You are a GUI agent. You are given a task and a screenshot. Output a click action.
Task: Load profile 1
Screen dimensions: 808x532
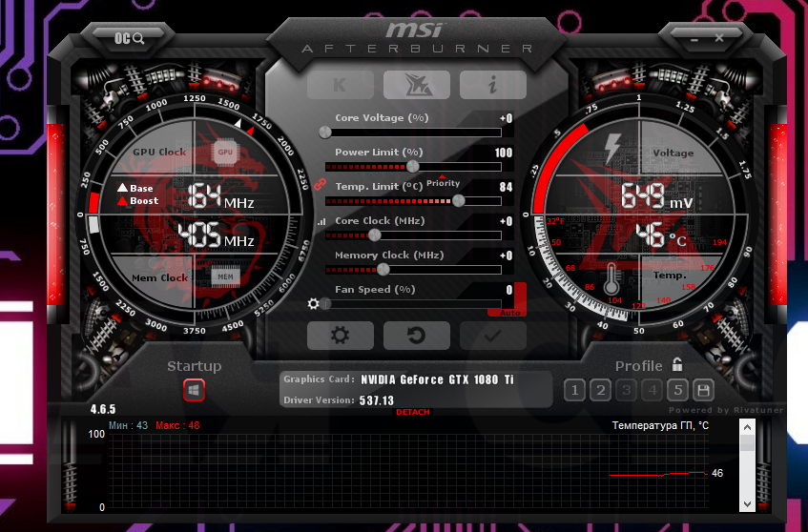[x=574, y=390]
